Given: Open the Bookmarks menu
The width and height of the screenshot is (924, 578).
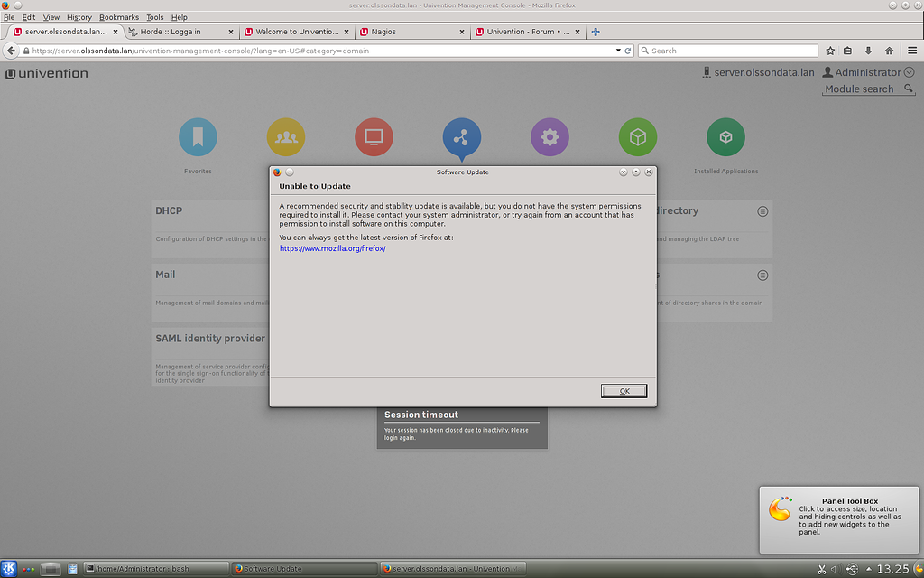Looking at the screenshot, I should [x=118, y=16].
